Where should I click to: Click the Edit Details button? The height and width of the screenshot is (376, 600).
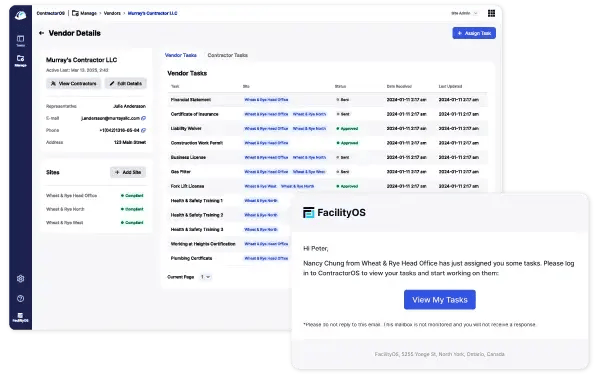click(x=126, y=83)
